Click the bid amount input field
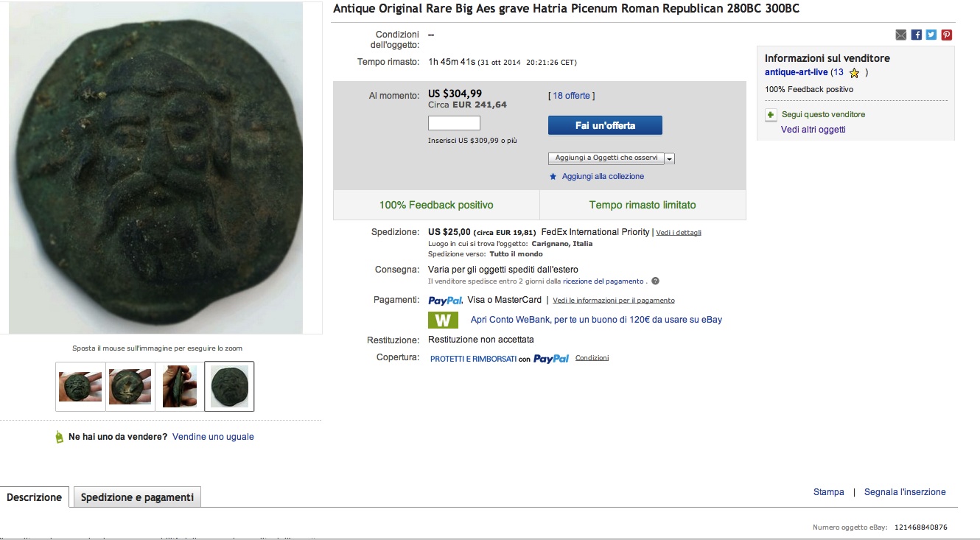Viewport: 980px width, 540px height. tap(454, 123)
